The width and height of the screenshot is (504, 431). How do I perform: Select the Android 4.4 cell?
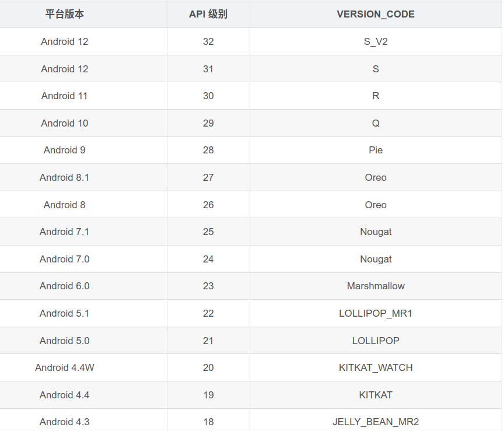(65, 395)
